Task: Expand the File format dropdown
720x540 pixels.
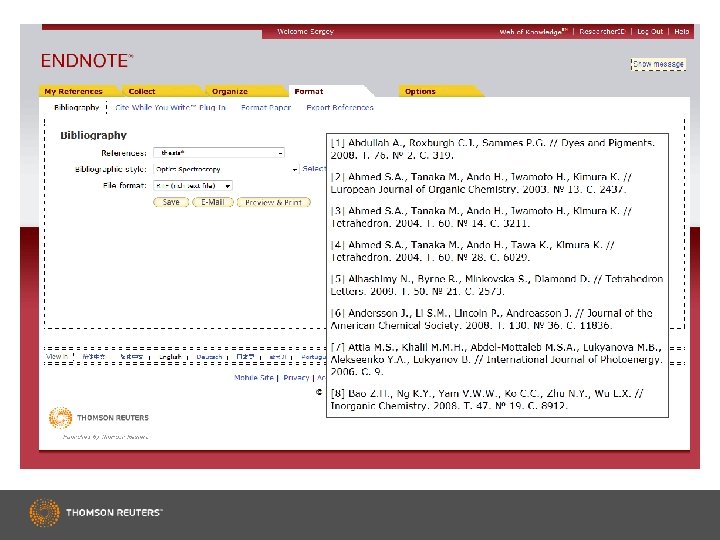Action: (x=193, y=186)
